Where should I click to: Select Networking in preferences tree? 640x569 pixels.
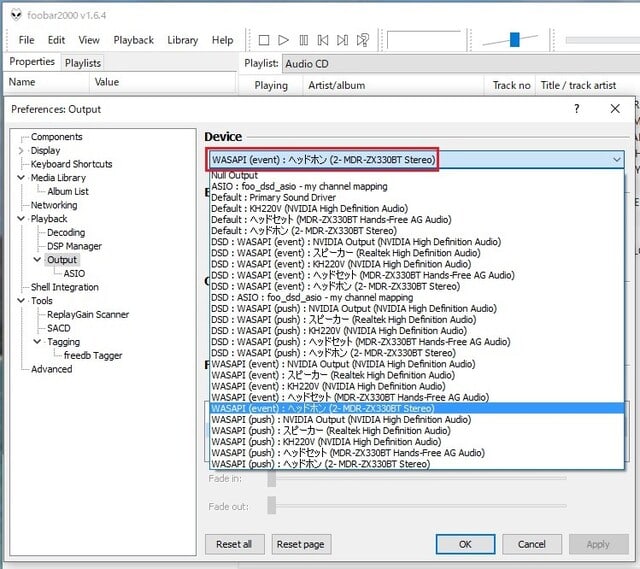point(54,205)
